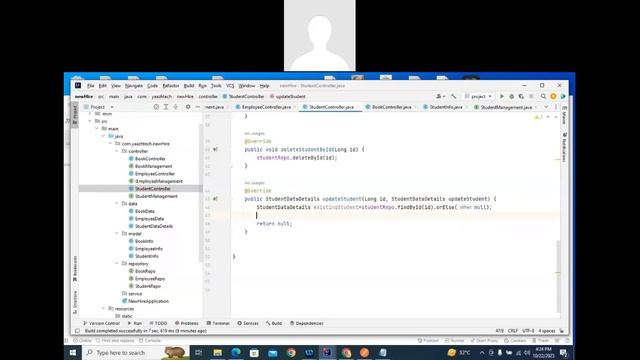640x360 pixels.
Task: Collapse the repository package
Action: click(x=117, y=264)
